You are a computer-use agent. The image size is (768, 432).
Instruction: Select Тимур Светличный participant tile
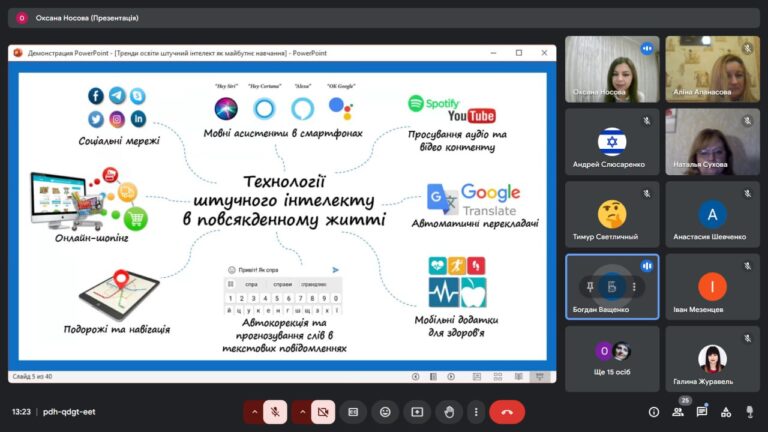pos(612,214)
